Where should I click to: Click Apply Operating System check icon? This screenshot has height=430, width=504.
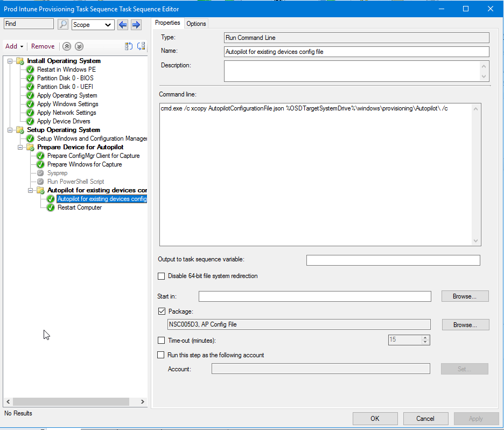click(30, 95)
